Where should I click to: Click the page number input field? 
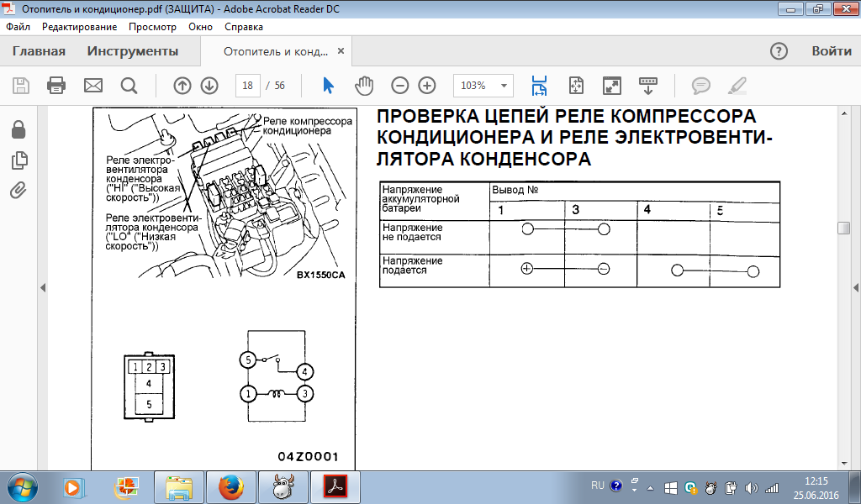pos(247,86)
